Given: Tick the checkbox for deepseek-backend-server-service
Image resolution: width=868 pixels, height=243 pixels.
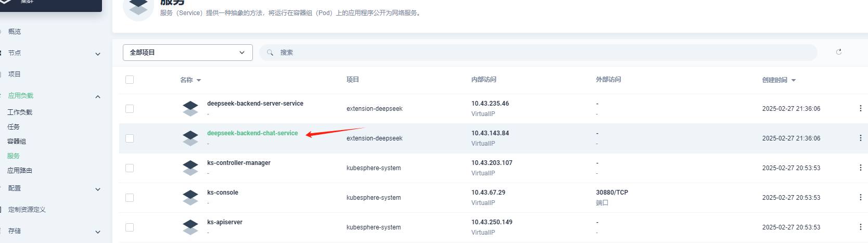Looking at the screenshot, I should coord(130,109).
